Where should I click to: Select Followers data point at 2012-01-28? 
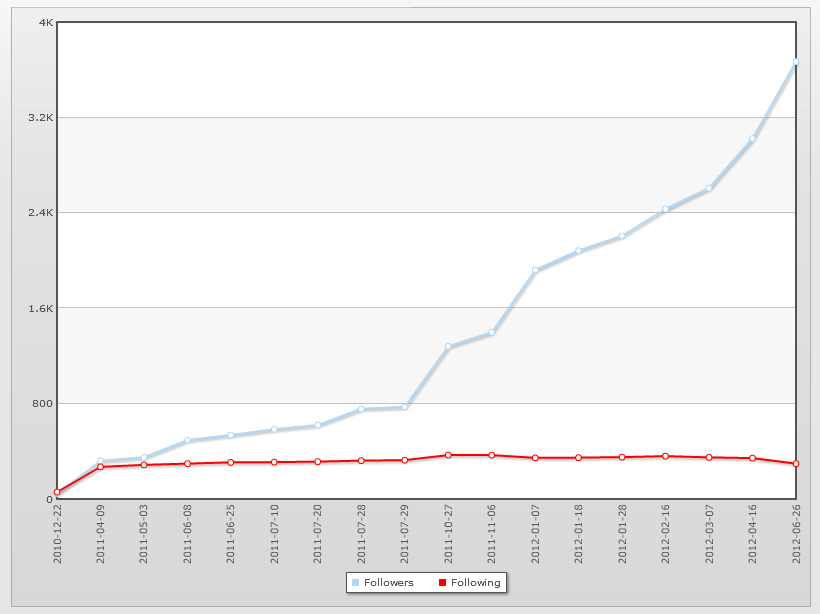click(x=622, y=236)
